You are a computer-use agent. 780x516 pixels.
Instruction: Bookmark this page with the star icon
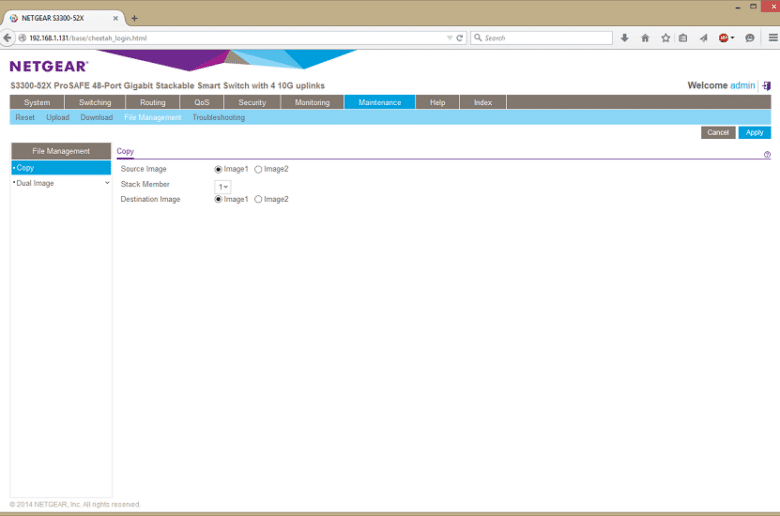tap(666, 38)
